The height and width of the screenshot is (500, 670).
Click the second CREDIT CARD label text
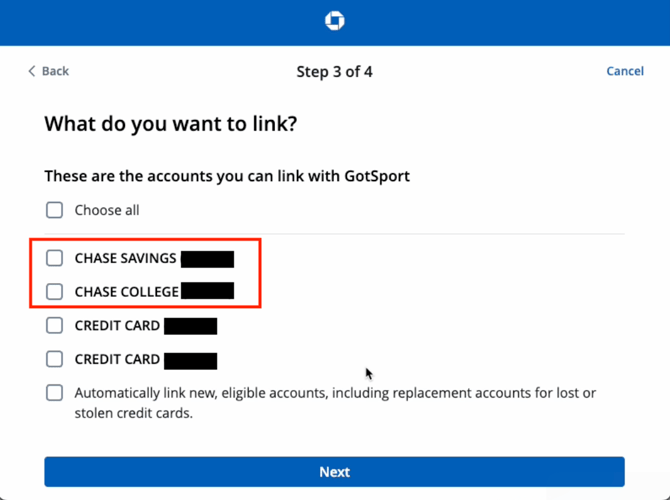click(x=117, y=359)
